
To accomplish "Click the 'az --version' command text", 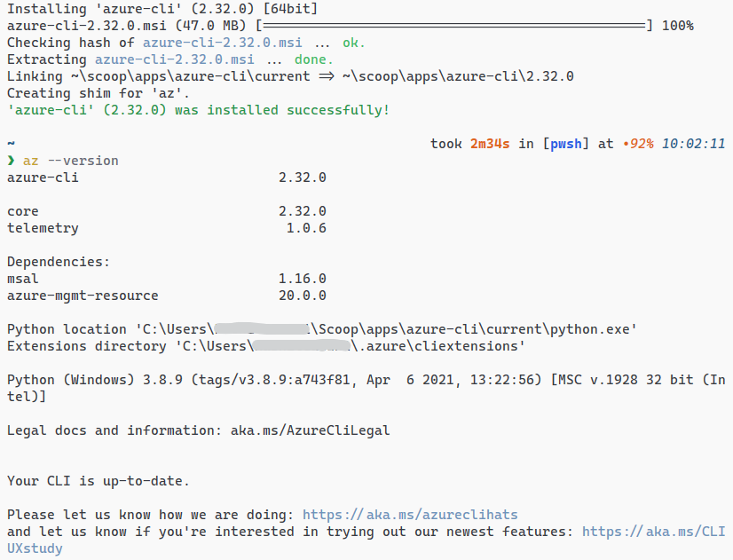I will pos(71,161).
